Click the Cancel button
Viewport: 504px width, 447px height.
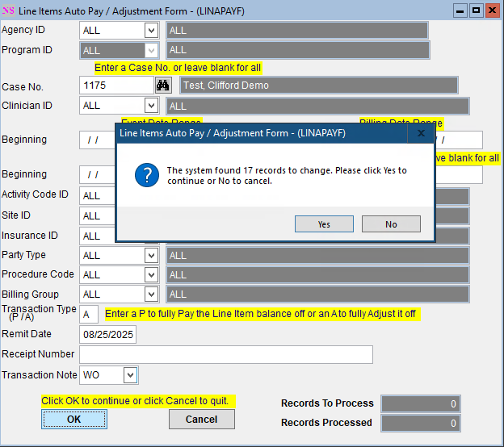[x=202, y=419]
